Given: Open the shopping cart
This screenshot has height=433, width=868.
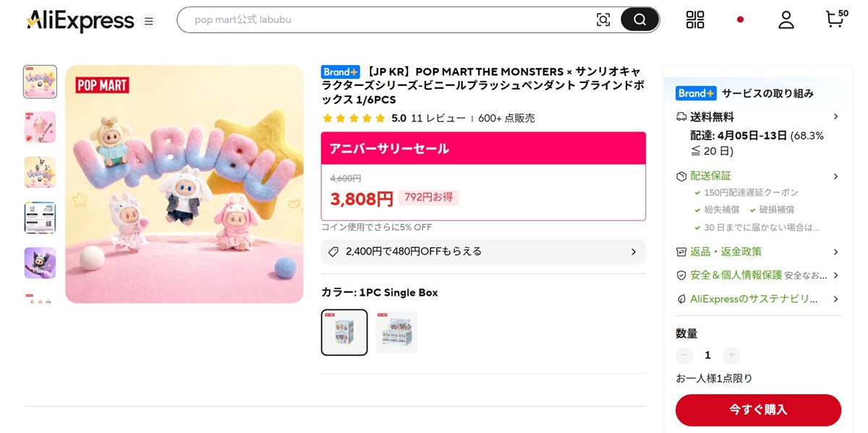Looking at the screenshot, I should [x=835, y=19].
